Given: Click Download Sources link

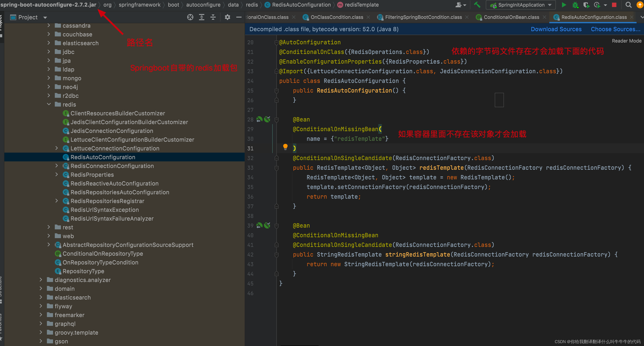Looking at the screenshot, I should [556, 29].
